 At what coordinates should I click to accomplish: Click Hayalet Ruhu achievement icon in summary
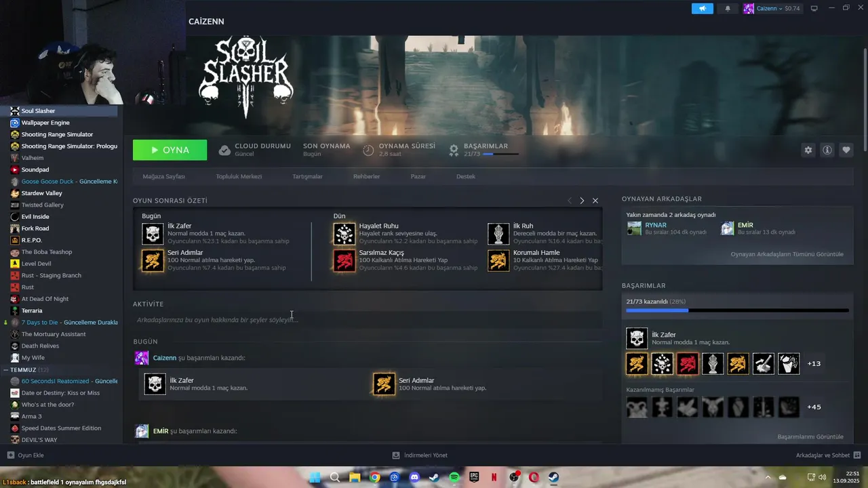tap(344, 233)
